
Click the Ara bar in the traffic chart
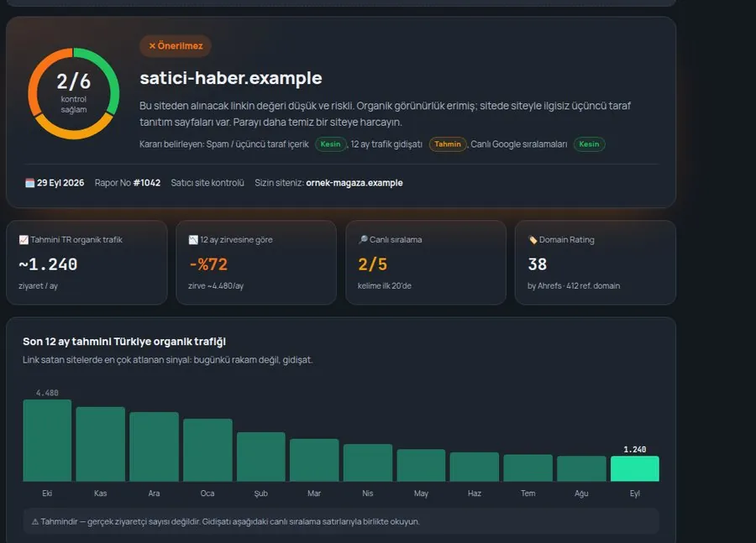tap(154, 446)
